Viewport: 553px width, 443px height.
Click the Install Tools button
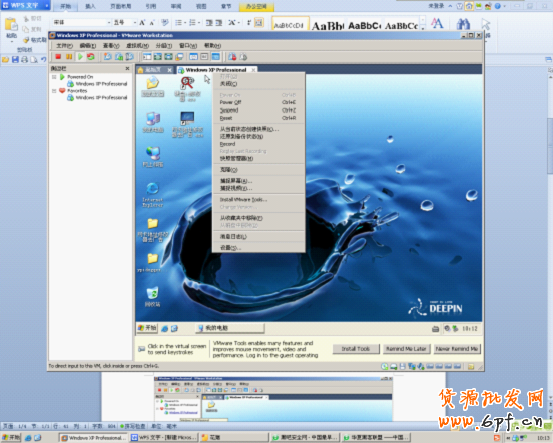[356, 349]
